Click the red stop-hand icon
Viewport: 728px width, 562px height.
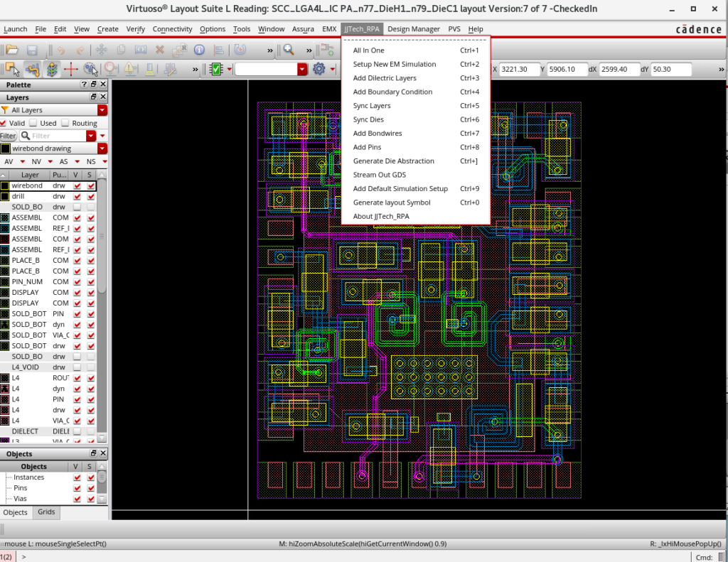[110, 69]
